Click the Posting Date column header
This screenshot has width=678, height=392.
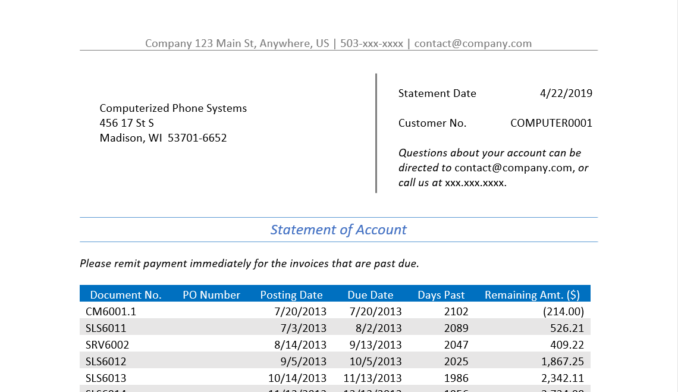pyautogui.click(x=291, y=295)
